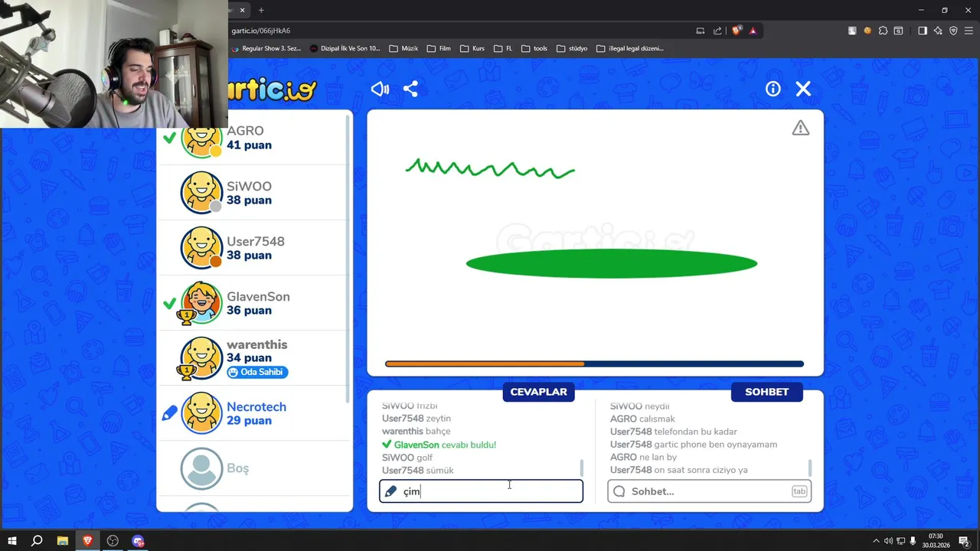
Task: Open the 'illegal legal düzeni...' bookmarks folder
Action: pyautogui.click(x=630, y=48)
